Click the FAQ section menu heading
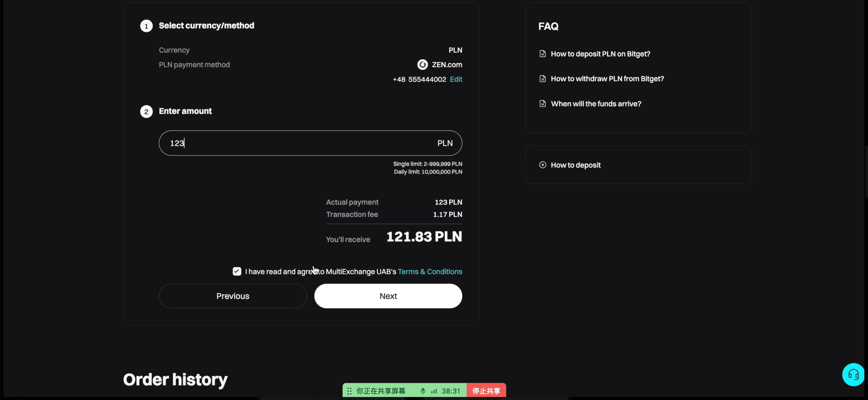The image size is (868, 400). [548, 26]
